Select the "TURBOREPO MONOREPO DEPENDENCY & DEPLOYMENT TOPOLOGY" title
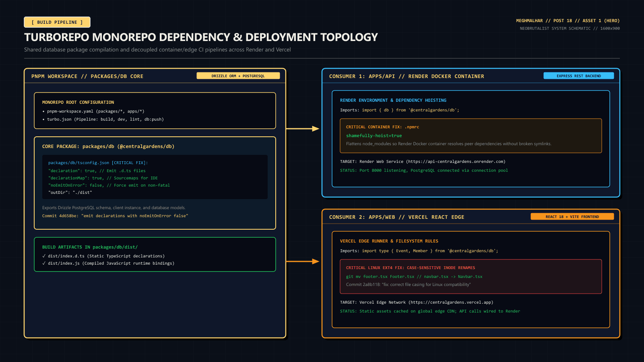 coord(201,37)
